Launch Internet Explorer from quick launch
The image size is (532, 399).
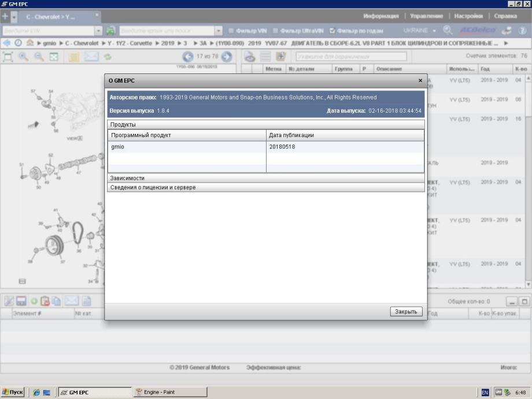36,393
